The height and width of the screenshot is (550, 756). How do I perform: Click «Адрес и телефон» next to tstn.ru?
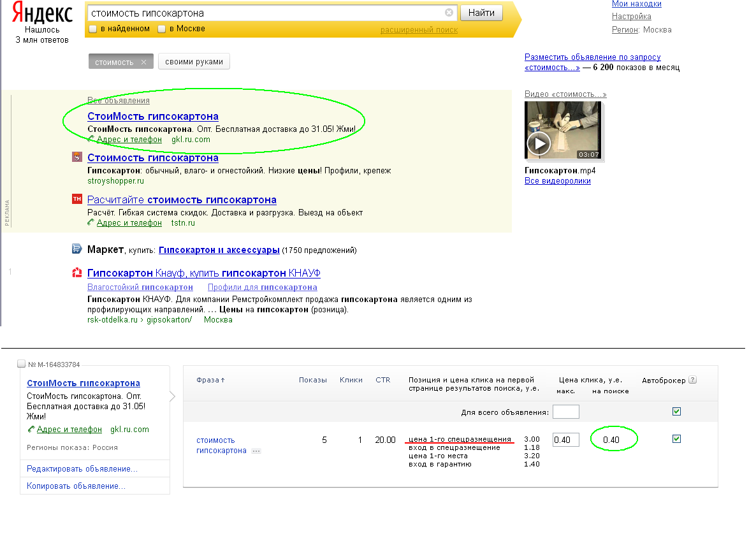point(129,222)
